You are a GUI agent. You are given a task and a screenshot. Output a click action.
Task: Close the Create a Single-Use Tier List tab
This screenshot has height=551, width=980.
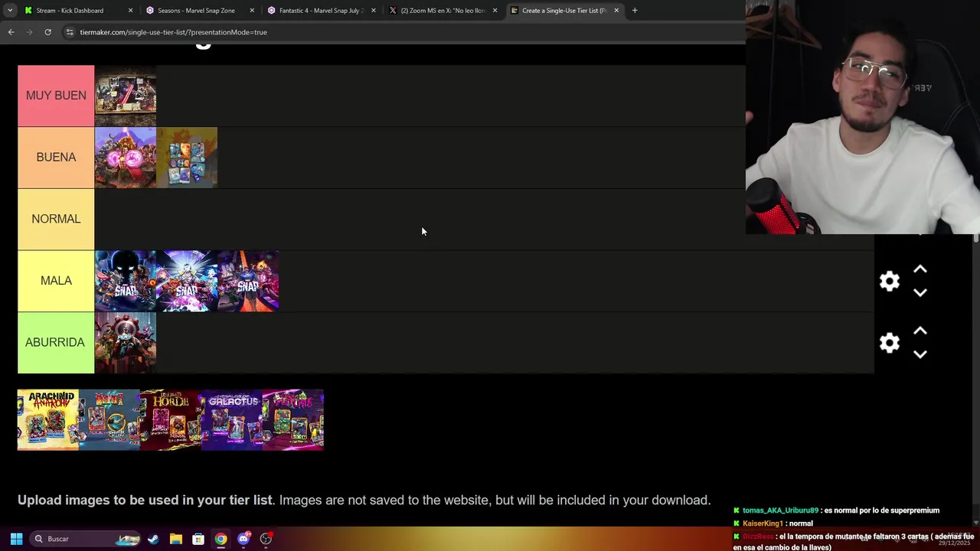(616, 11)
